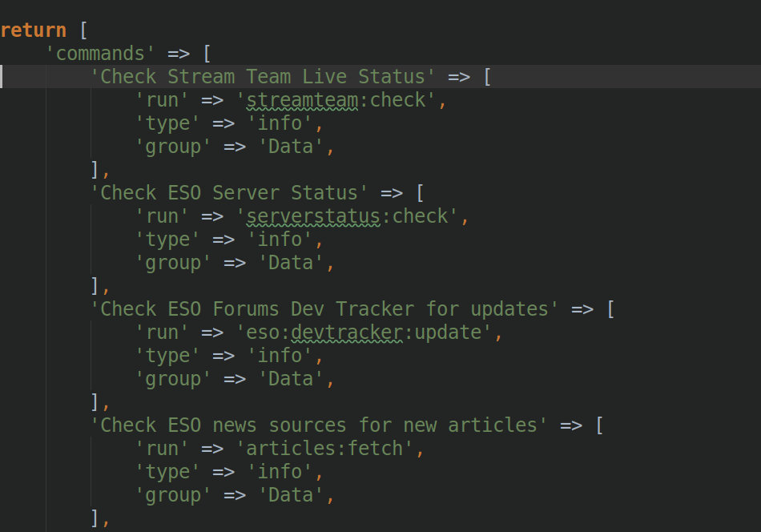The width and height of the screenshot is (761, 532).
Task: Click opening bracket after Dev Tracker key
Action: [610, 308]
